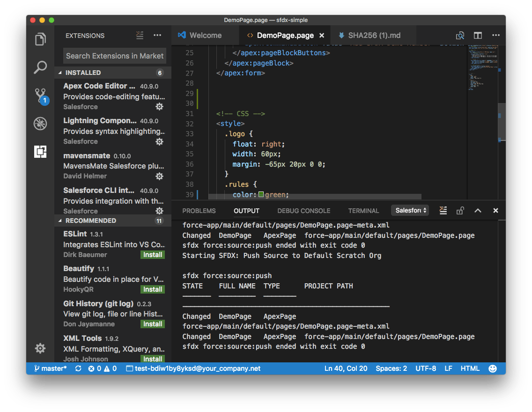
Task: Open the Explorer view in activity bar
Action: click(40, 39)
